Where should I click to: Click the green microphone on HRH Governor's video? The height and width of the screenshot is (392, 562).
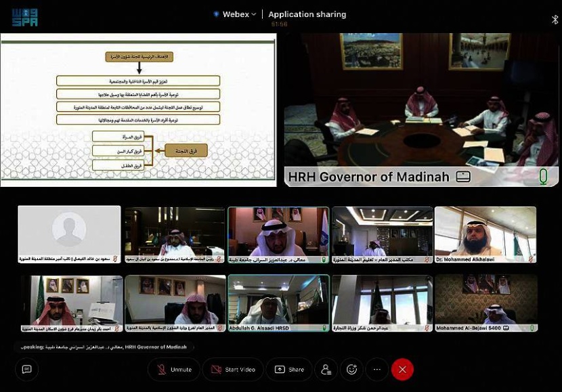[x=543, y=177]
